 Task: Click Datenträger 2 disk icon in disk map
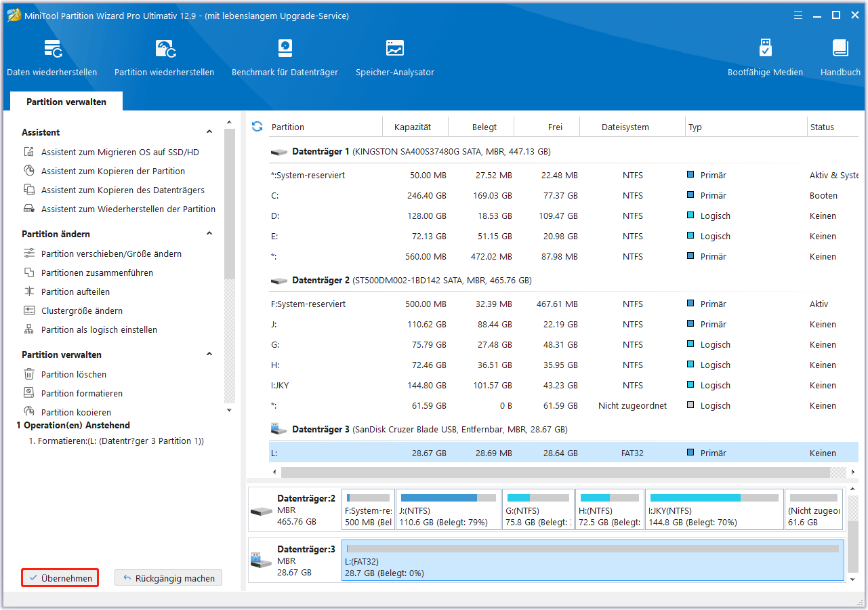pyautogui.click(x=261, y=510)
